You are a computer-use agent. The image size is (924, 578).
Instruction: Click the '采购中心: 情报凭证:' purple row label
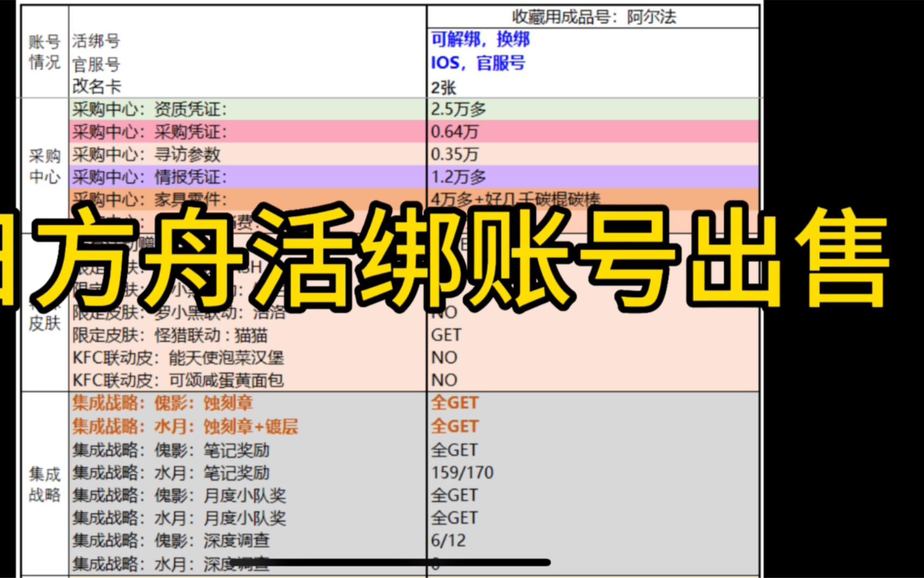[x=150, y=177]
